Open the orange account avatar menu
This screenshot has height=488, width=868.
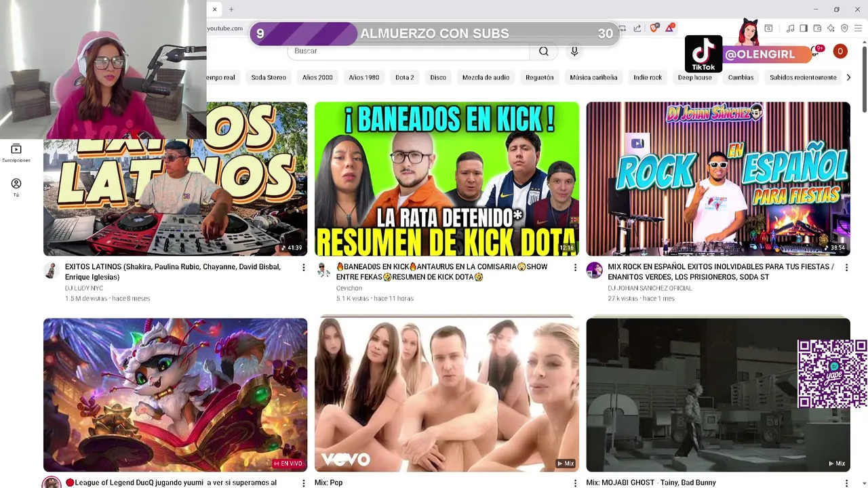pyautogui.click(x=840, y=51)
